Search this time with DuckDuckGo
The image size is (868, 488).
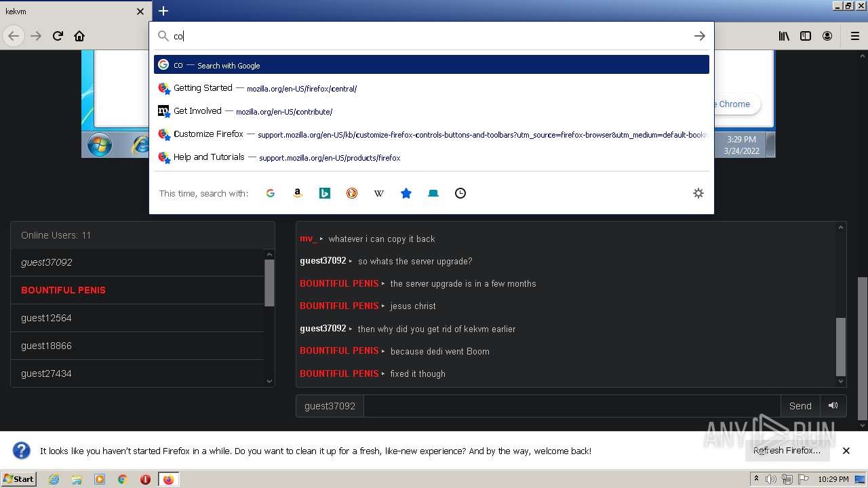pyautogui.click(x=351, y=193)
